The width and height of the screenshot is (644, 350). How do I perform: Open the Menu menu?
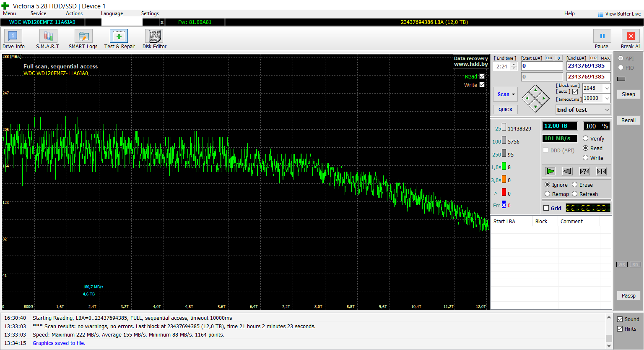(10, 13)
